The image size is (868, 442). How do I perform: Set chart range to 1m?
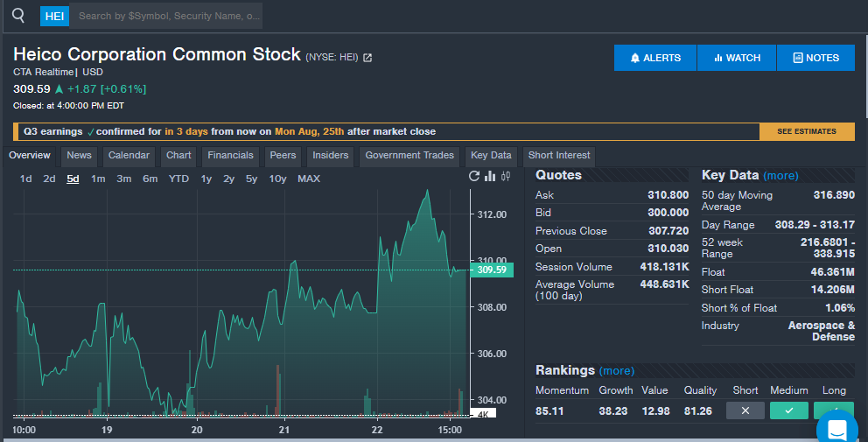98,179
